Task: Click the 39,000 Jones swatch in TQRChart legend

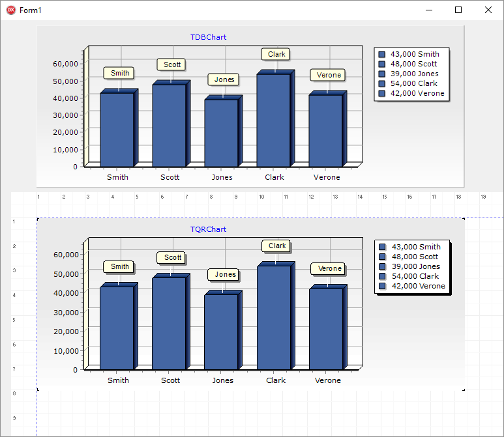Action: click(382, 266)
